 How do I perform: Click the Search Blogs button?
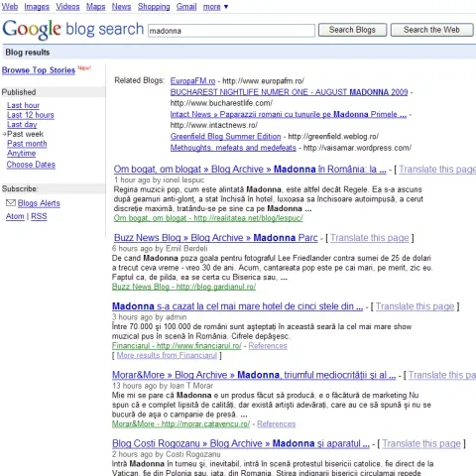pos(352,30)
